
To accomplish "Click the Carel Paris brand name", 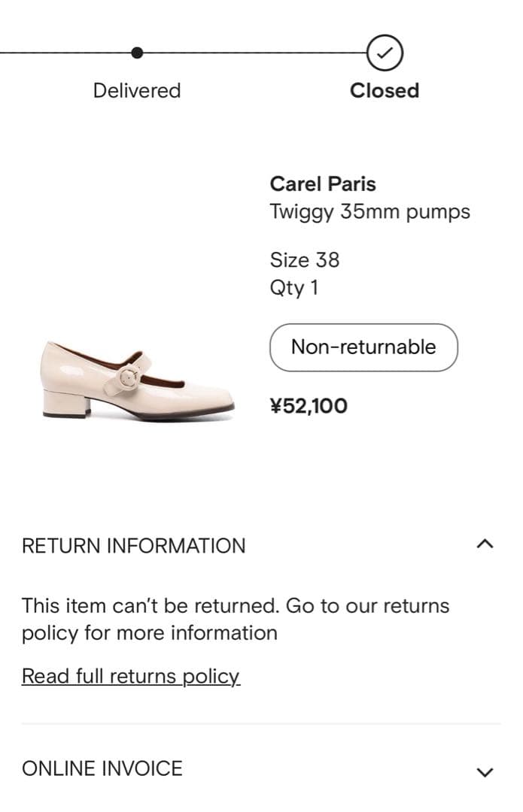I will coord(322,183).
